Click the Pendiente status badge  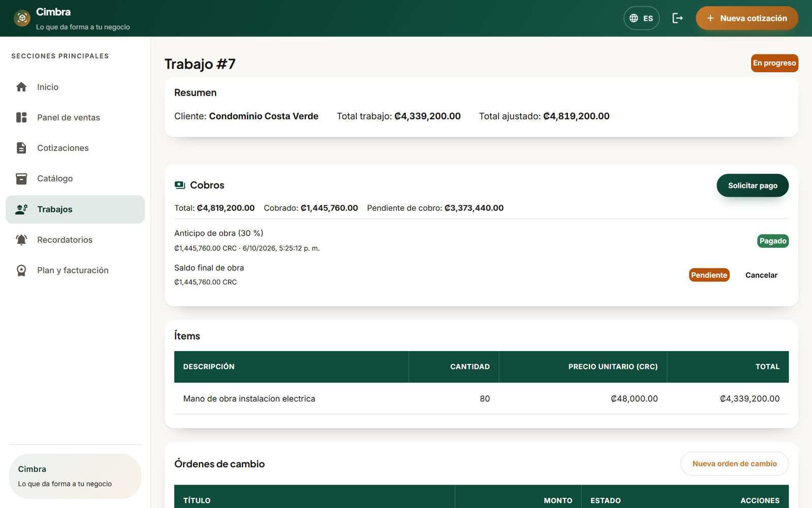709,275
